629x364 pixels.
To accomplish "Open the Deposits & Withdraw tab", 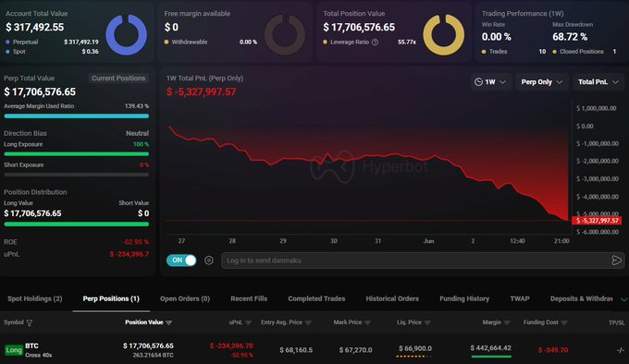I will tap(582, 298).
